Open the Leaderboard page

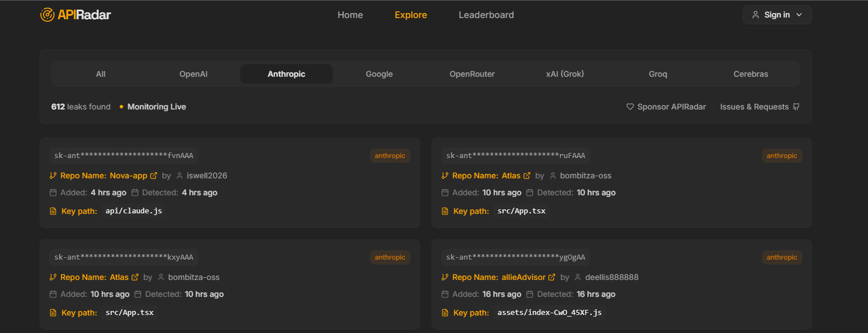(x=486, y=15)
